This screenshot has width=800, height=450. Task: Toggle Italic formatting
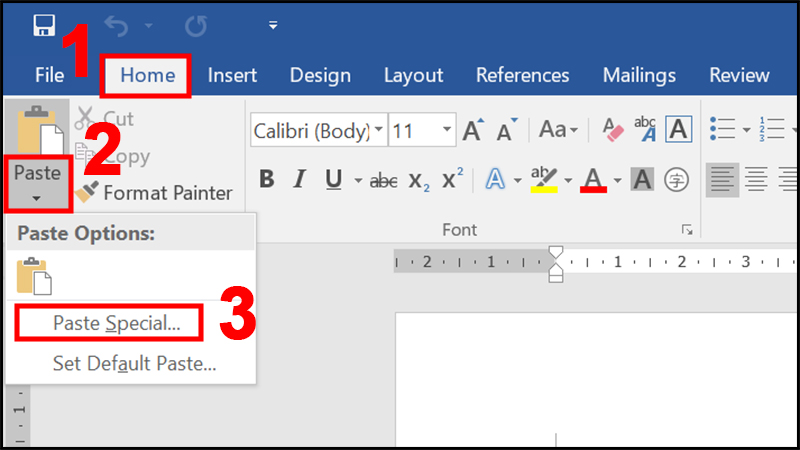[299, 180]
